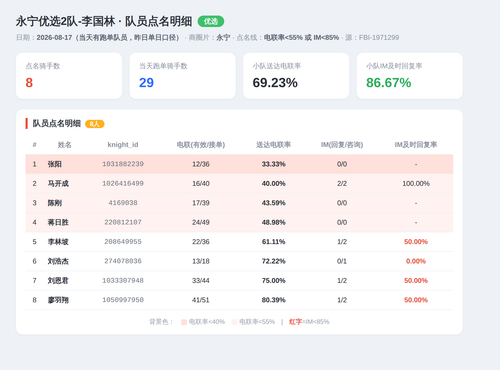
Task: Select the page title 永宁优选2队-李国林 · 队员点名明细
Action: pos(104,21)
